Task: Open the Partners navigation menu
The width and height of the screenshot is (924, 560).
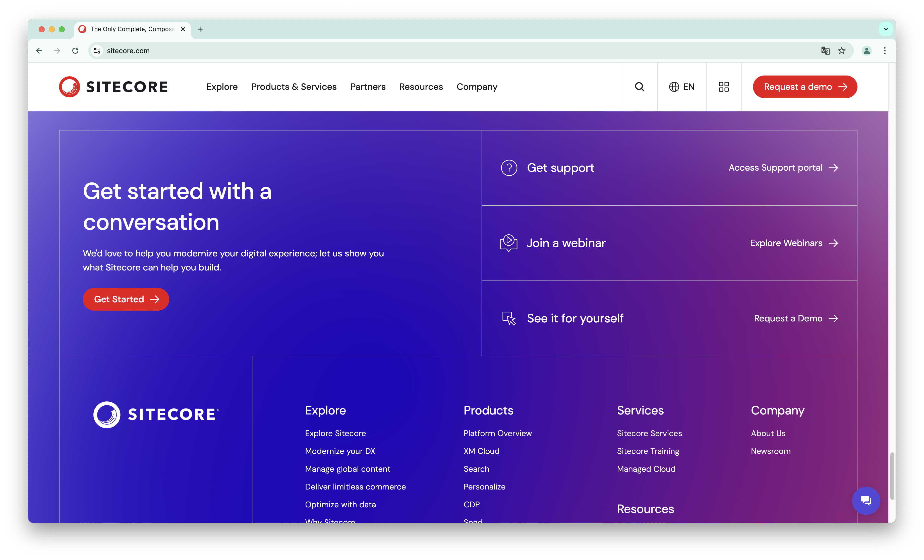Action: pyautogui.click(x=368, y=87)
